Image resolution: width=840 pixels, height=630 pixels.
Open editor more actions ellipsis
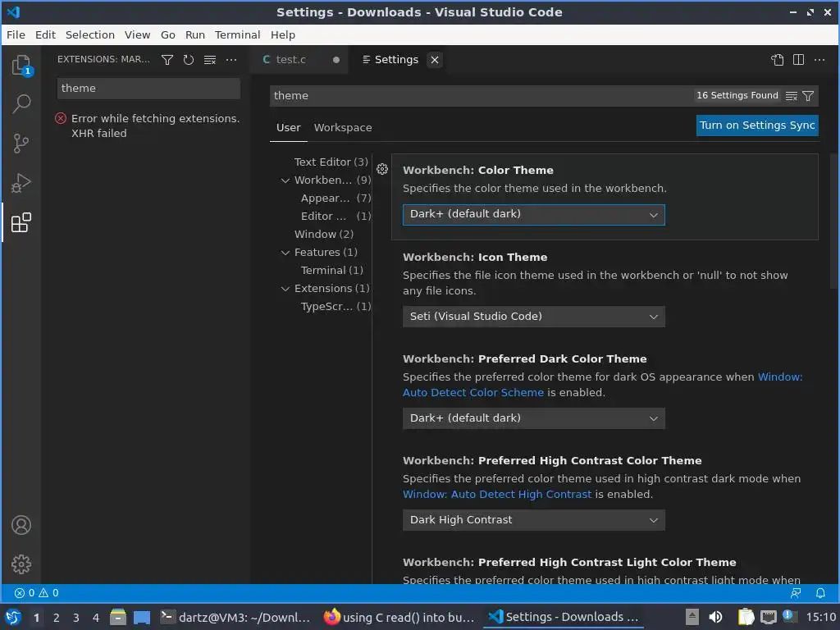[819, 59]
